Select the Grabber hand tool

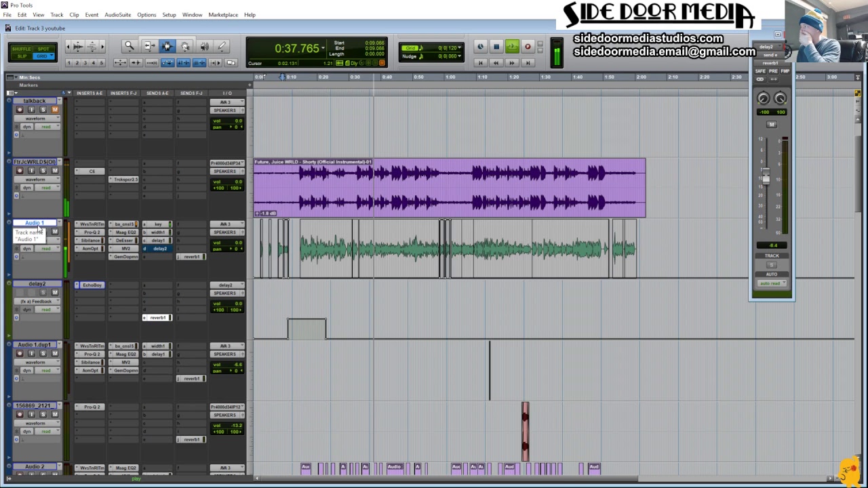(184, 46)
